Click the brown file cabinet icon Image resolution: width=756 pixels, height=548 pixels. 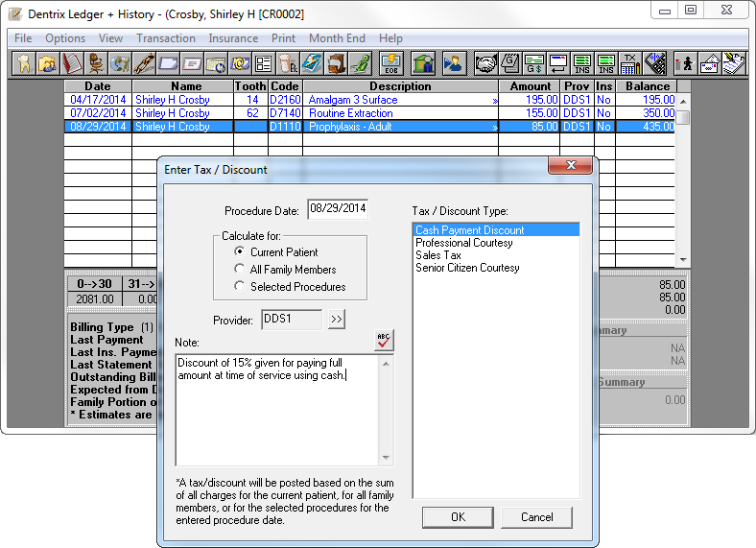pos(336,63)
